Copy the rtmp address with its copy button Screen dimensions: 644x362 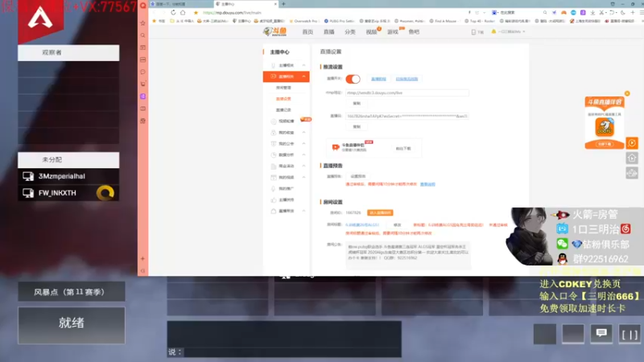pyautogui.click(x=357, y=104)
